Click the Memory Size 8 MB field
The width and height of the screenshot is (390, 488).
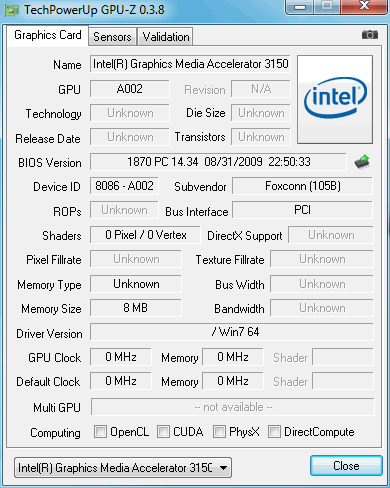(136, 308)
